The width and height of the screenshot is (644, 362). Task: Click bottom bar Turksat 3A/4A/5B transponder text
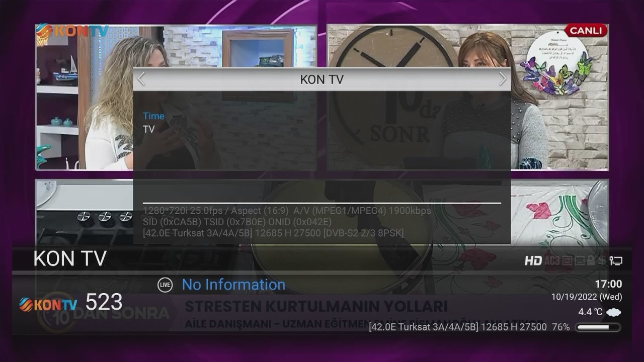(x=457, y=327)
